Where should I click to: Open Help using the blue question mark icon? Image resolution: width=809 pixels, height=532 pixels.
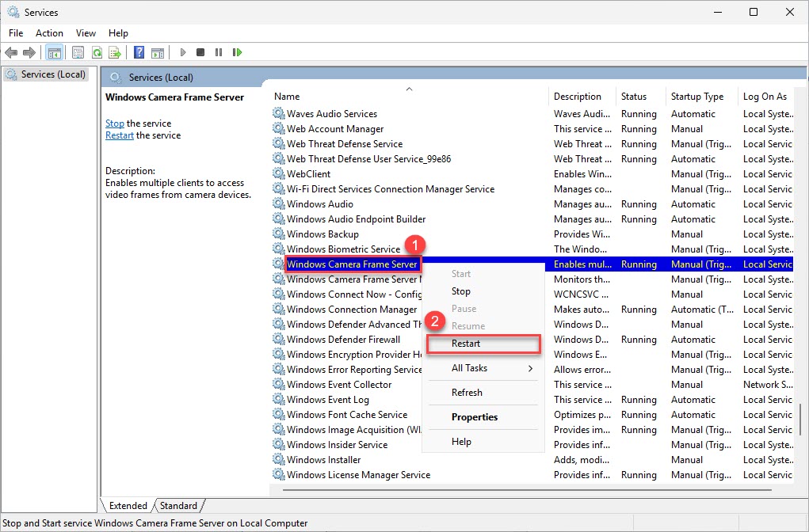pyautogui.click(x=138, y=52)
